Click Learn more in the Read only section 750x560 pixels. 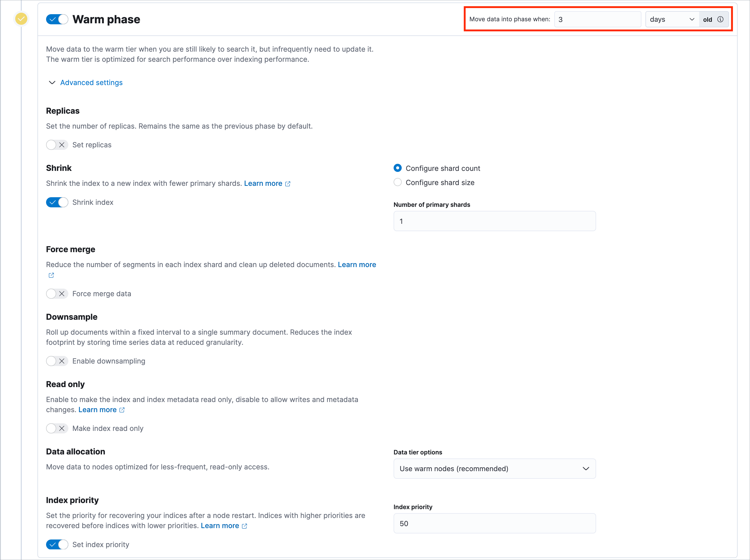(x=98, y=409)
